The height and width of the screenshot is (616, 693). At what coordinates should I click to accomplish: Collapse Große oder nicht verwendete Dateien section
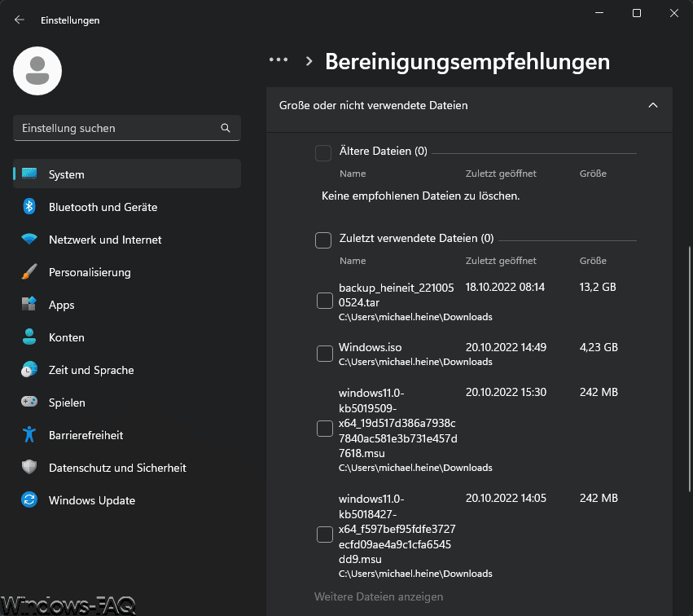pyautogui.click(x=653, y=105)
